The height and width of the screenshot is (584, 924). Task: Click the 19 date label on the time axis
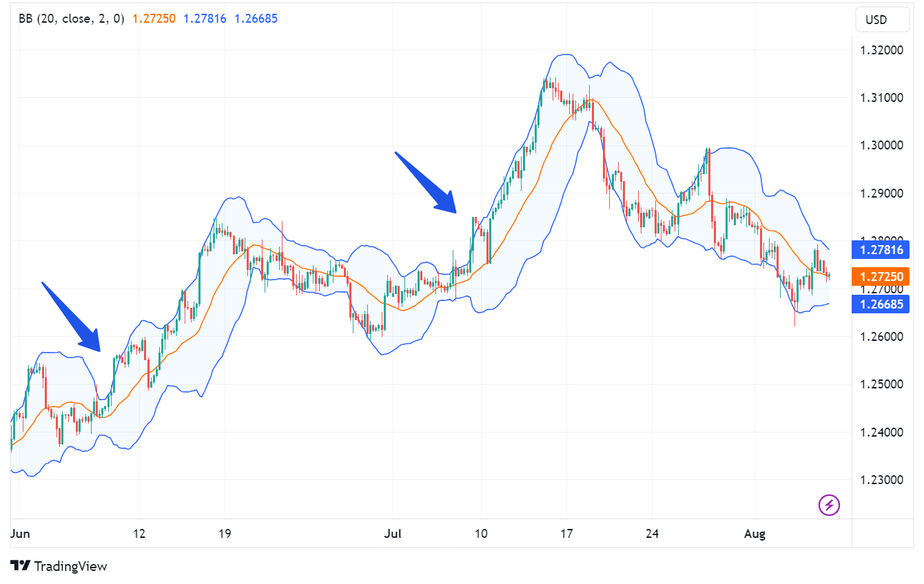click(225, 533)
